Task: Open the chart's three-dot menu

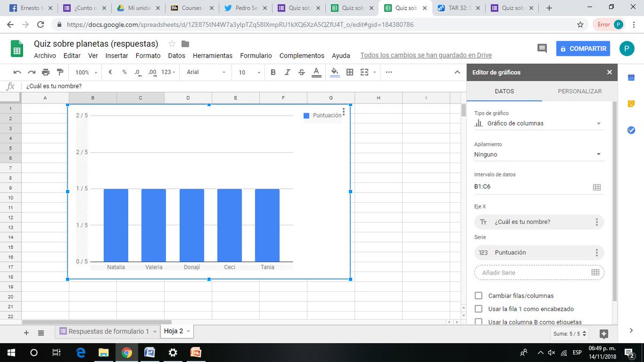Action: 344,113
